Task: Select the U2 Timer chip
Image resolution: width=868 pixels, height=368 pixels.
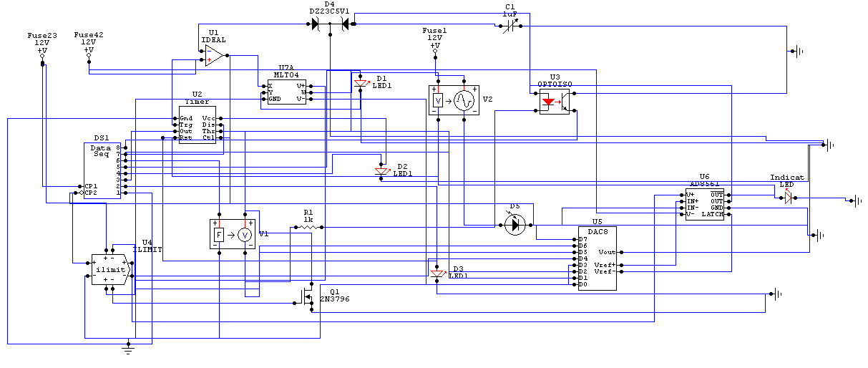Action: (197, 128)
